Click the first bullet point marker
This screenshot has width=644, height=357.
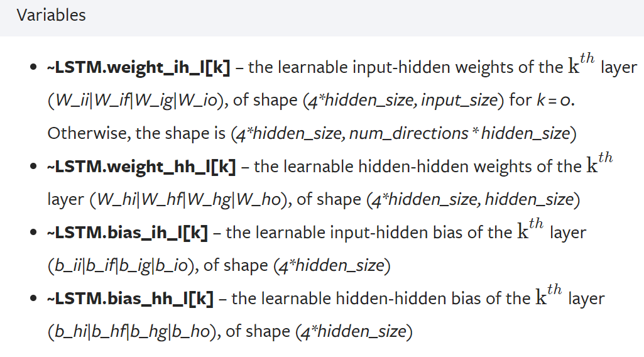[x=33, y=67]
